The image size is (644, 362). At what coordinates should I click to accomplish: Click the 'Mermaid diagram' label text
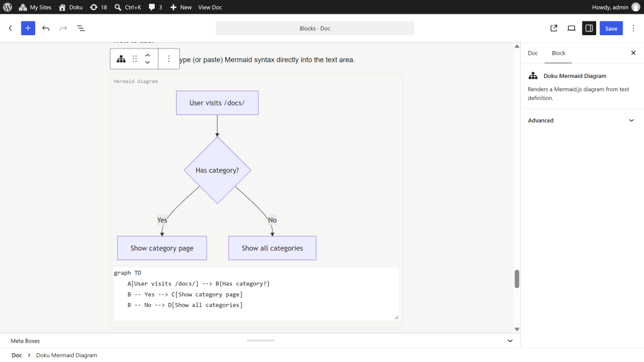136,81
